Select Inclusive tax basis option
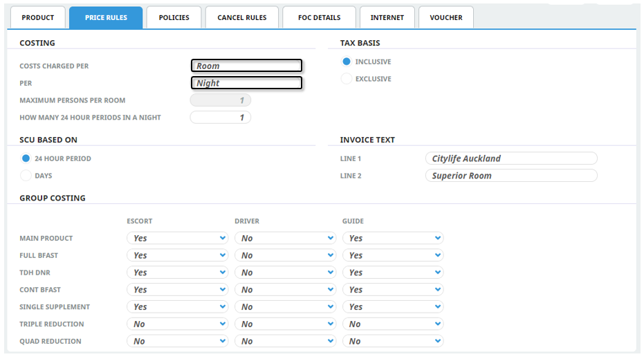Viewport: 644px width, 359px height. [x=347, y=62]
